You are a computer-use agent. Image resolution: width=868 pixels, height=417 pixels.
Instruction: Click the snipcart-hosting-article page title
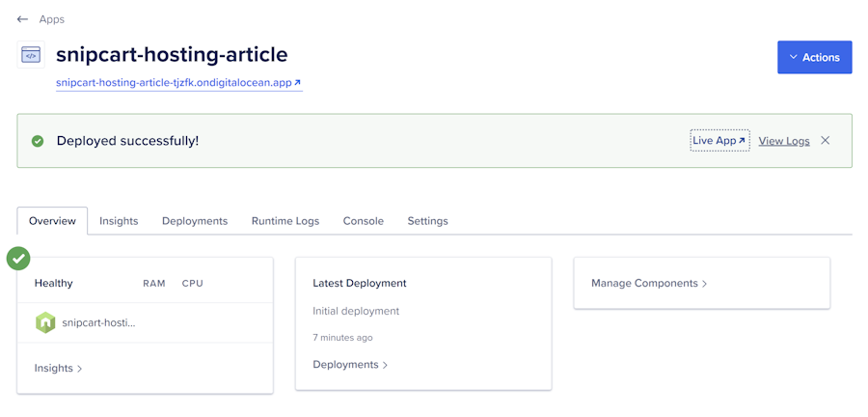[x=173, y=54]
